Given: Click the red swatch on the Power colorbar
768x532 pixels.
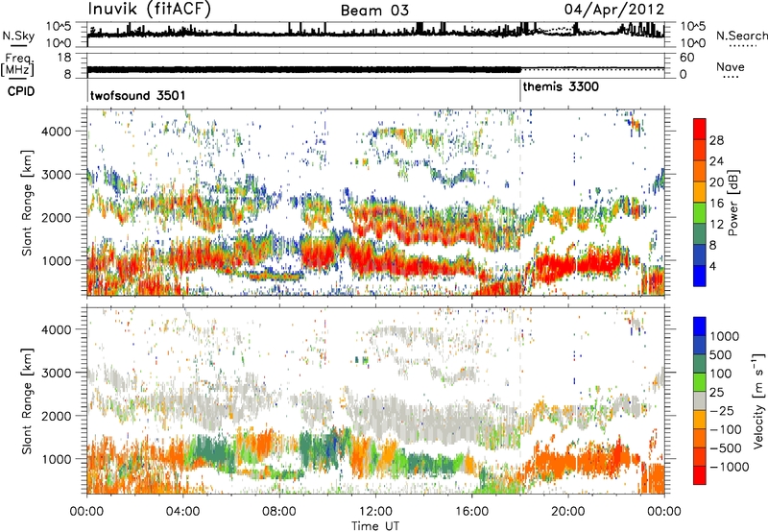Looking at the screenshot, I should coord(700,130).
